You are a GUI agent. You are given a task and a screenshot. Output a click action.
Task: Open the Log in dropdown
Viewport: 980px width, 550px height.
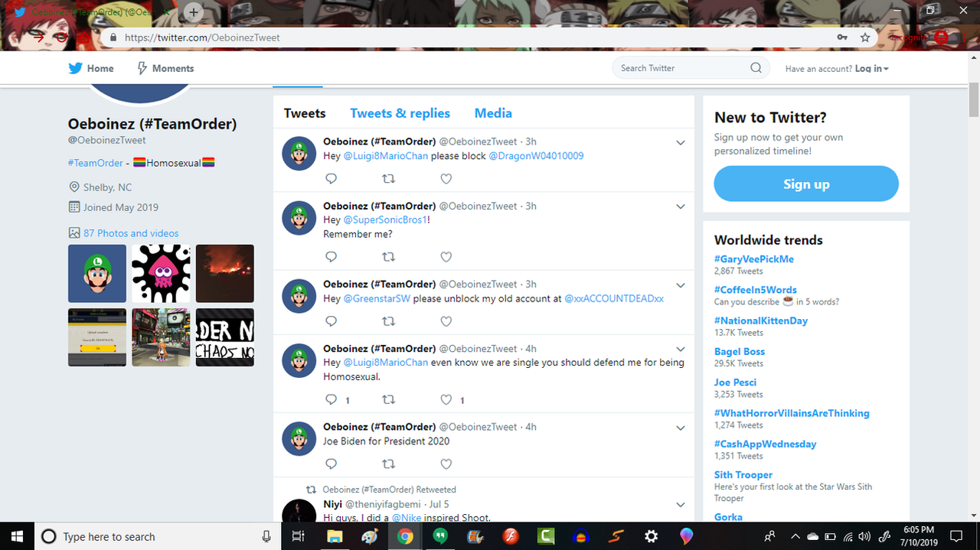(x=871, y=69)
